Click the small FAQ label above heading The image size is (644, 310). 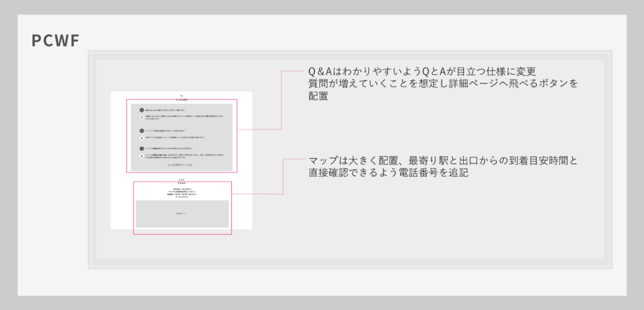click(181, 95)
